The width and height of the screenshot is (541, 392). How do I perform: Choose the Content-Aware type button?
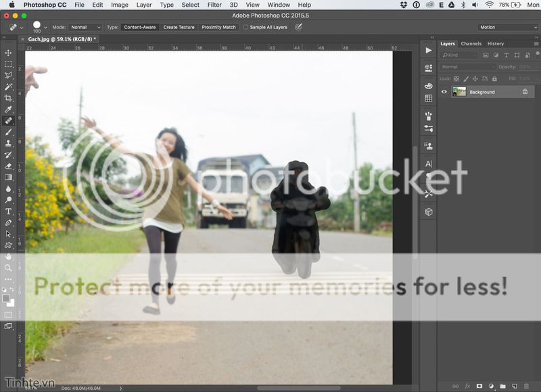[140, 28]
